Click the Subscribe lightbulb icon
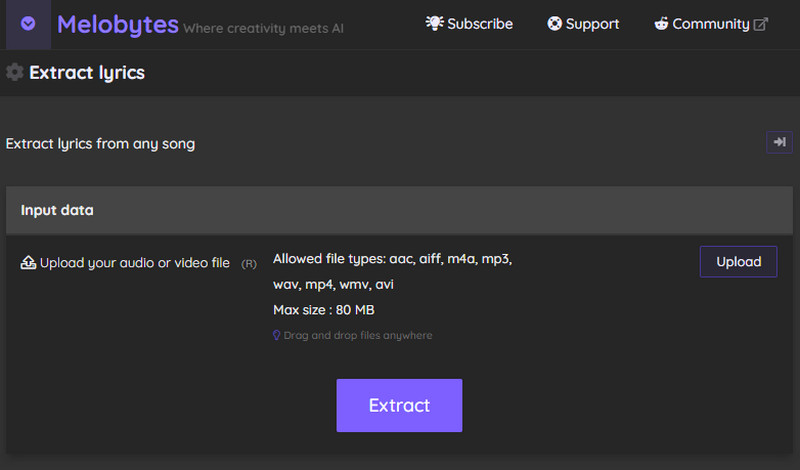 click(x=434, y=23)
